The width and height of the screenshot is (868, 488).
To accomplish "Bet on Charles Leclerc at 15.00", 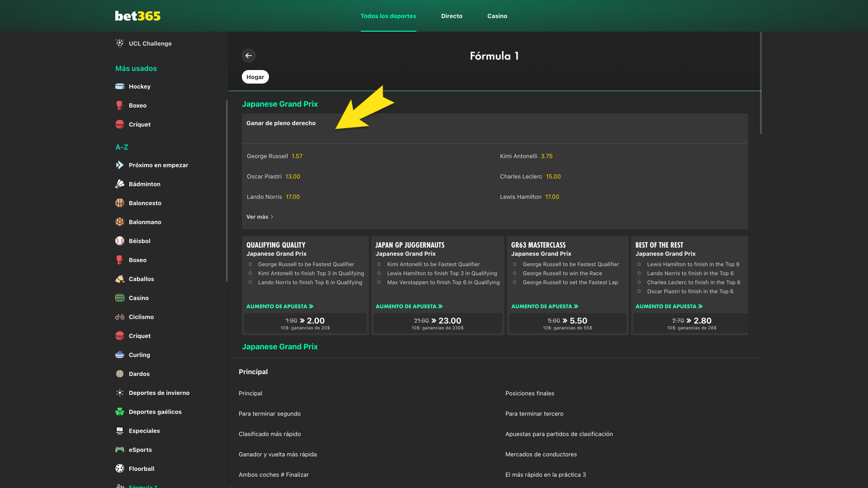I will [x=530, y=176].
